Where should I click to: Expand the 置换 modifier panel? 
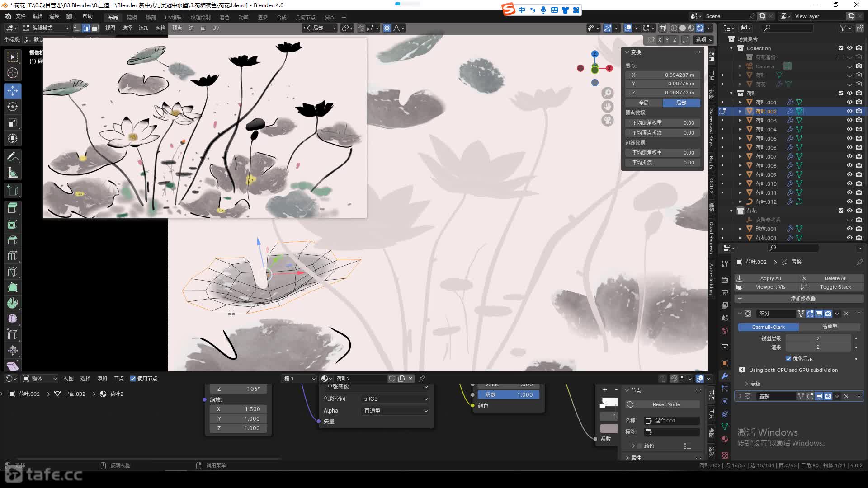[x=740, y=396]
